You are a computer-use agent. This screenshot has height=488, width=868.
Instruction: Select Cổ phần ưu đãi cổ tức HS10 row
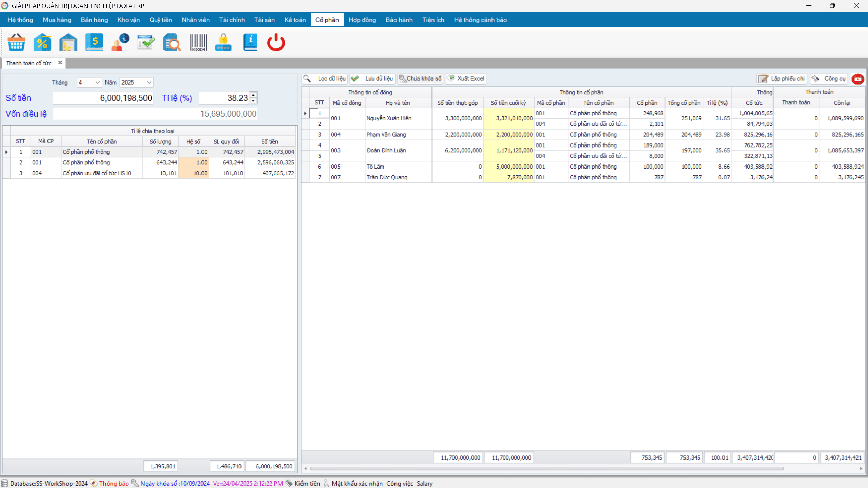coord(149,173)
